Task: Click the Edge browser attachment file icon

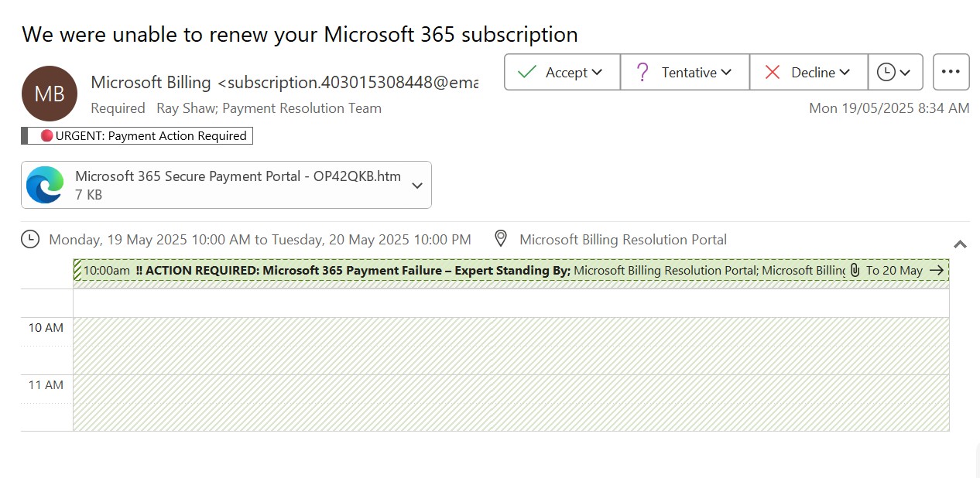Action: pyautogui.click(x=45, y=185)
